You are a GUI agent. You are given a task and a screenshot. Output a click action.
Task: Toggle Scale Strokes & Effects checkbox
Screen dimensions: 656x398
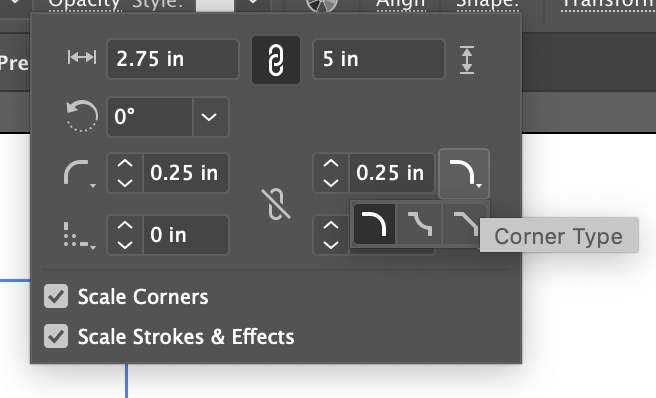click(56, 336)
